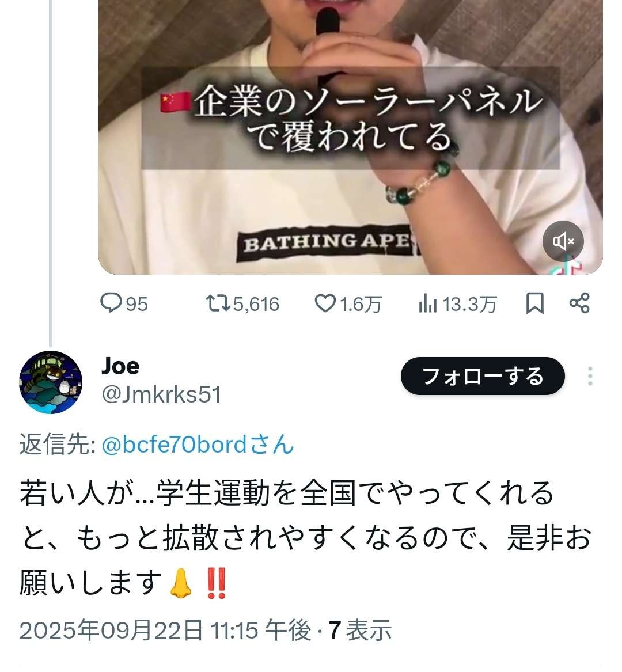Tap the display name Joe
The height and width of the screenshot is (672, 622).
coord(120,366)
